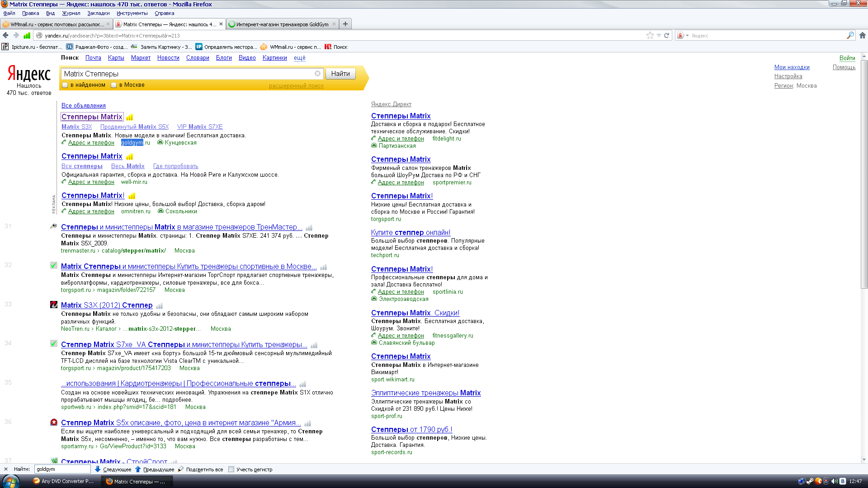The width and height of the screenshot is (868, 488).
Task: Bookmark this page with the star icon
Action: 650,35
